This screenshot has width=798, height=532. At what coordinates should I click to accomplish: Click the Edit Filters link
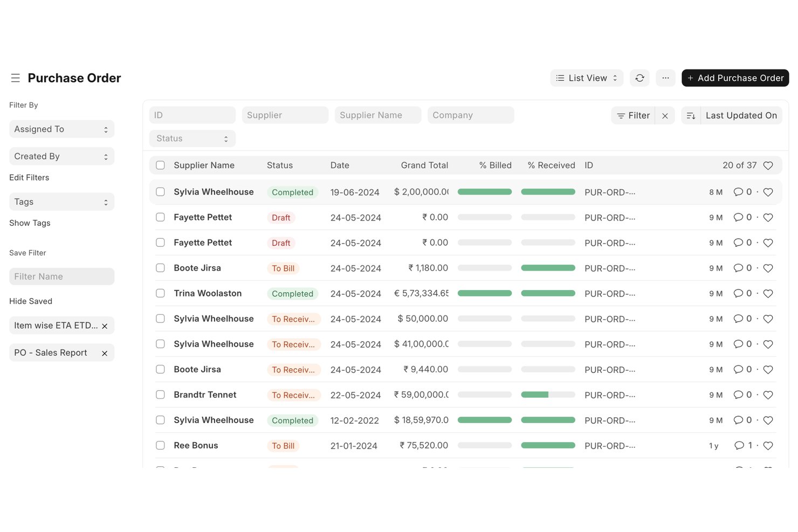29,178
